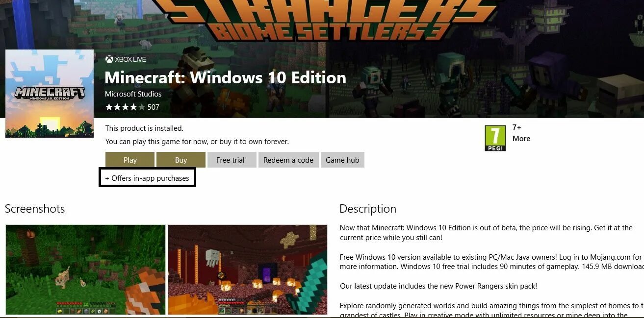Viewport: 644px width, 318px height.
Task: Click the description text about Power Rangers skin pack
Action: click(438, 286)
